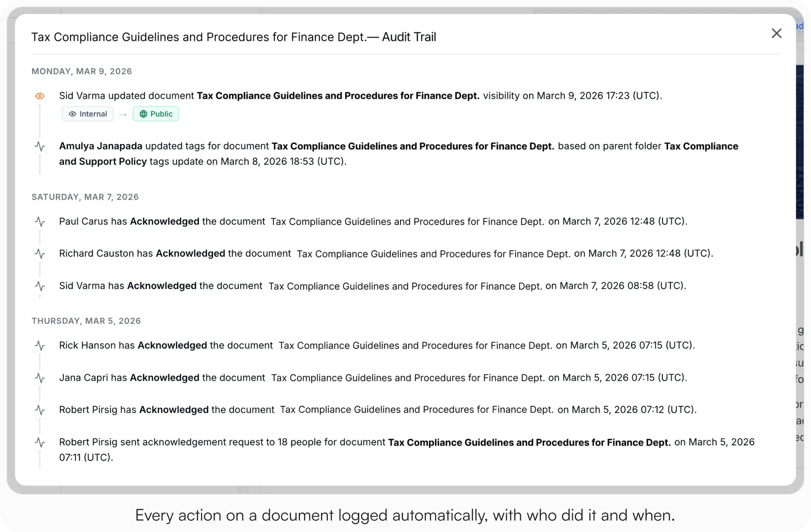Click the activity icon beside Robert Pirsig's acknowledgement
Viewport: 811px width, 532px height.
point(40,410)
